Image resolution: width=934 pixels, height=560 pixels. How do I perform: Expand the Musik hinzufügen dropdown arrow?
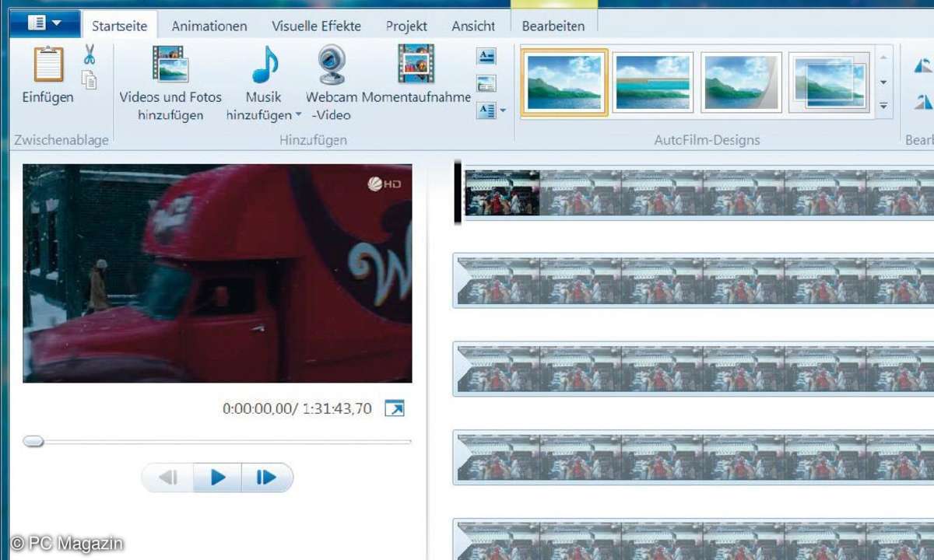298,115
